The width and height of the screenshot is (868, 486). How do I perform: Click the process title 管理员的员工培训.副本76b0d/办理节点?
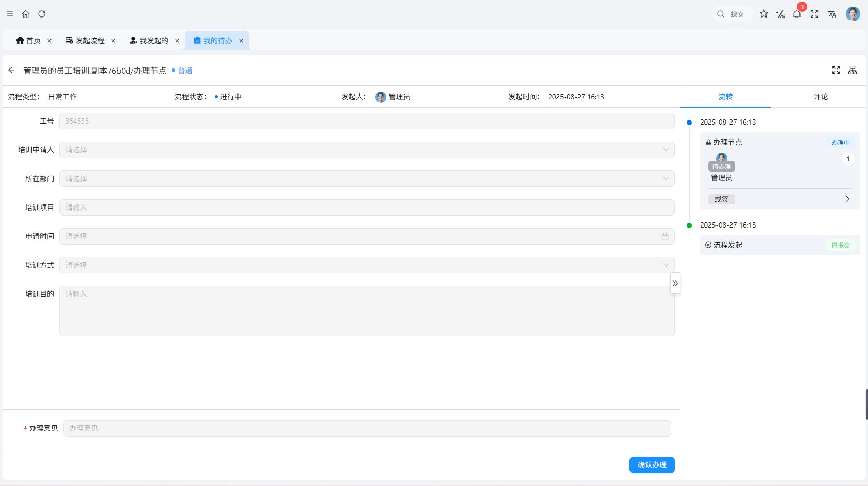[95, 71]
